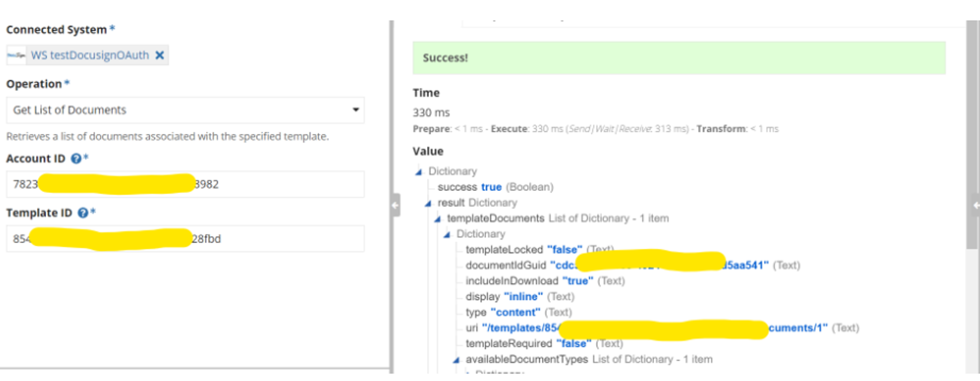The height and width of the screenshot is (381, 980).
Task: Focus the Template ID input field
Action: pyautogui.click(x=185, y=239)
